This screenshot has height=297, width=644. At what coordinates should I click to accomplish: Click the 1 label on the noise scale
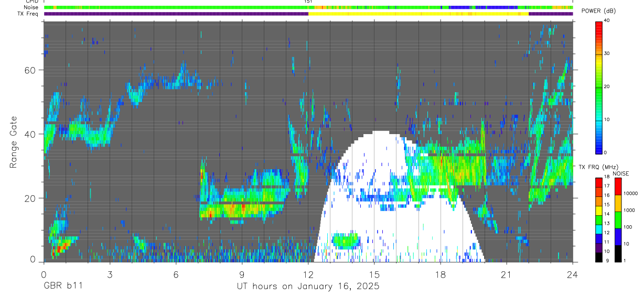626,260
